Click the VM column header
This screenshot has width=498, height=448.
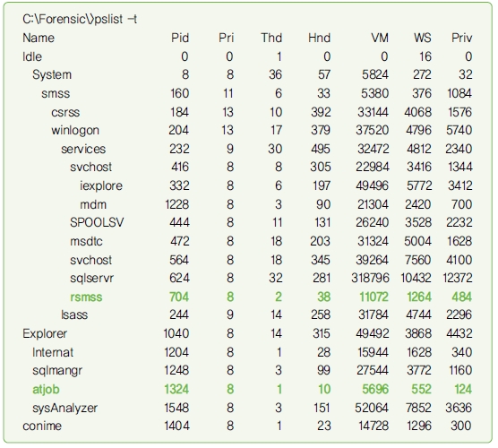click(380, 38)
